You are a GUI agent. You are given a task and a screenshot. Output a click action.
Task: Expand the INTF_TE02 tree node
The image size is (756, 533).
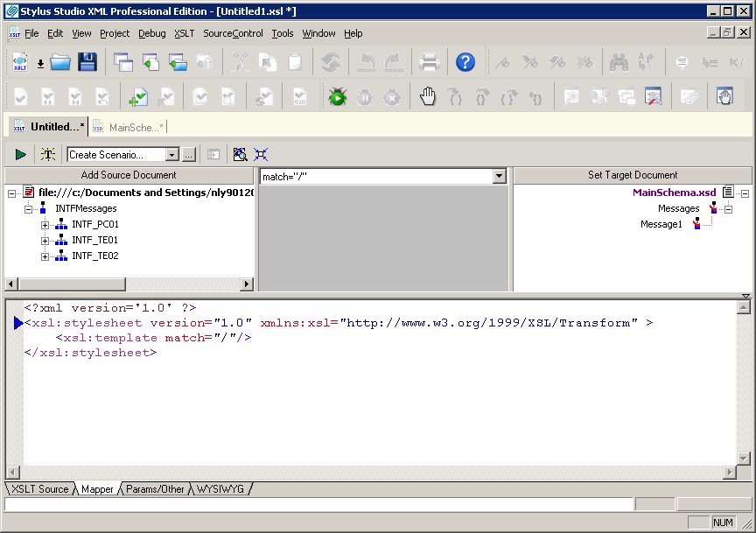45,256
